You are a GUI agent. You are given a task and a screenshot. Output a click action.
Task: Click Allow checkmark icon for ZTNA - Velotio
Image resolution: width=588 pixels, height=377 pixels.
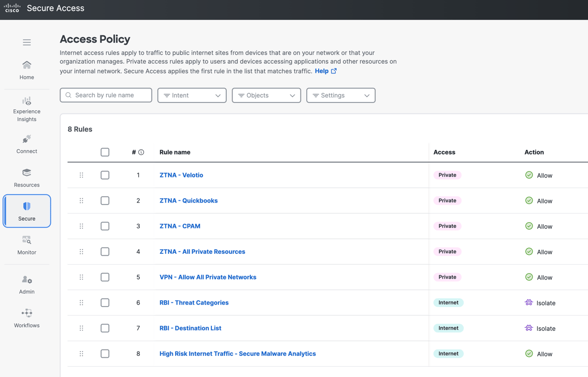pos(529,175)
